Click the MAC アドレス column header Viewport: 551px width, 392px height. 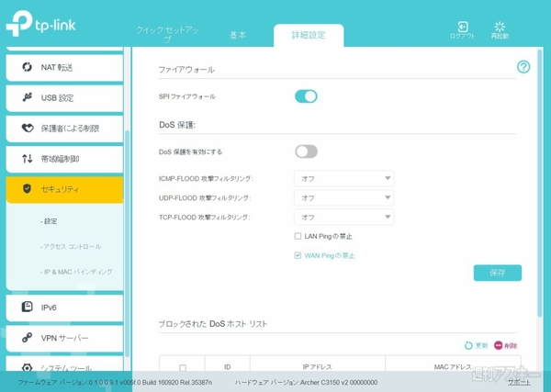pyautogui.click(x=453, y=366)
